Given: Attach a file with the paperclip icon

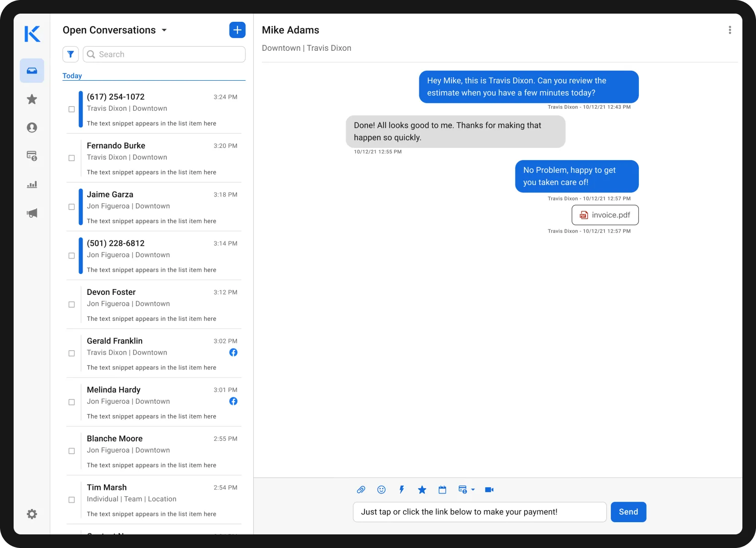Looking at the screenshot, I should pyautogui.click(x=361, y=489).
